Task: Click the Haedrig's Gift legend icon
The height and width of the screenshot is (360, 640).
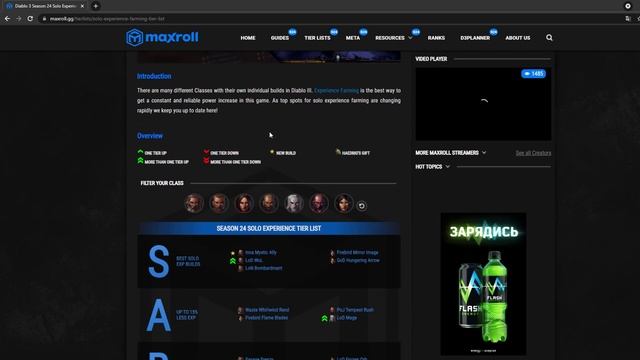Action: pyautogui.click(x=338, y=152)
